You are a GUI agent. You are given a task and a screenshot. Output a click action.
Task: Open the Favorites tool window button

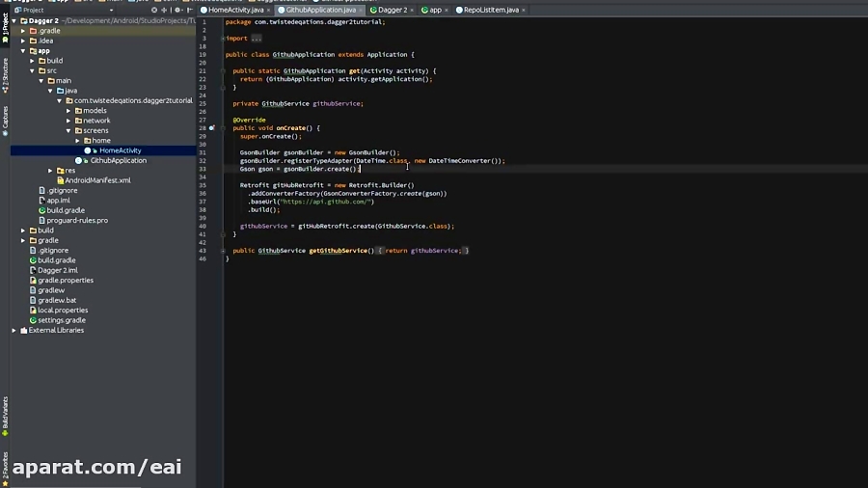coord(5,468)
